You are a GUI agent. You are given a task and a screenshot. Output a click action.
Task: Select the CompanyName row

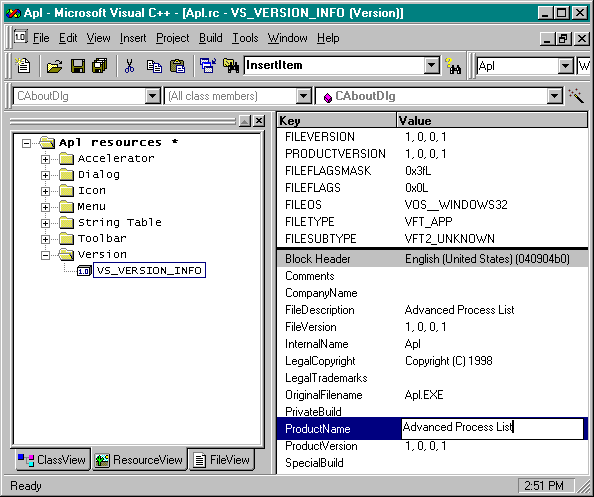coord(432,293)
